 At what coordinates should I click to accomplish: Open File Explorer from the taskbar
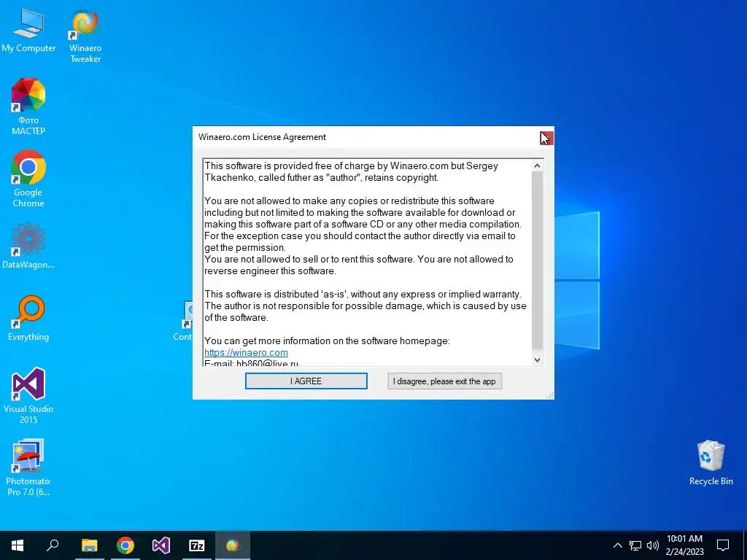pos(89,545)
